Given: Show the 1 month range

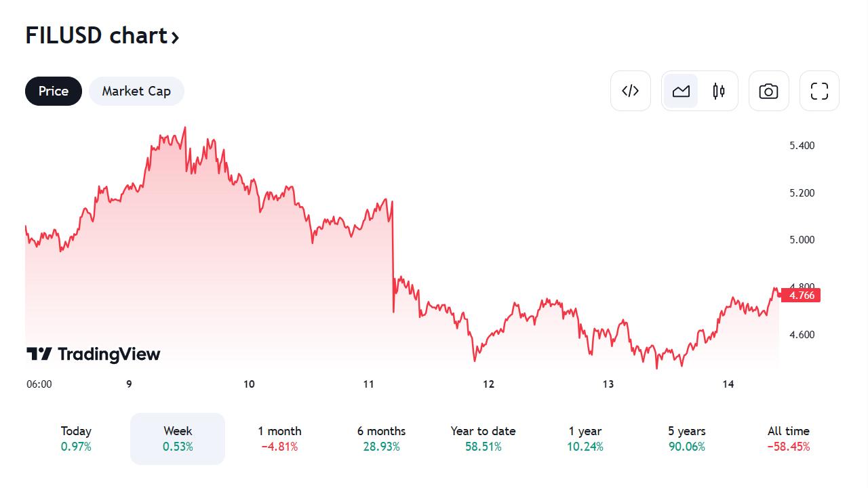Looking at the screenshot, I should pos(279,439).
